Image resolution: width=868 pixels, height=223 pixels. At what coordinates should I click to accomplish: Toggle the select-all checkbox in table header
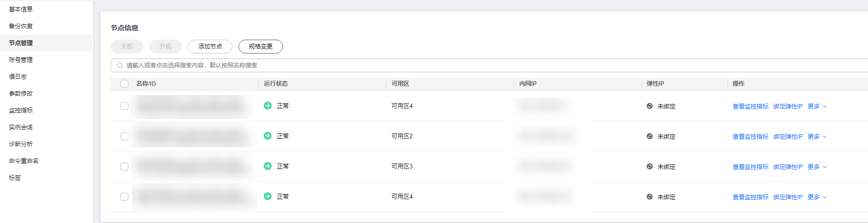click(124, 84)
